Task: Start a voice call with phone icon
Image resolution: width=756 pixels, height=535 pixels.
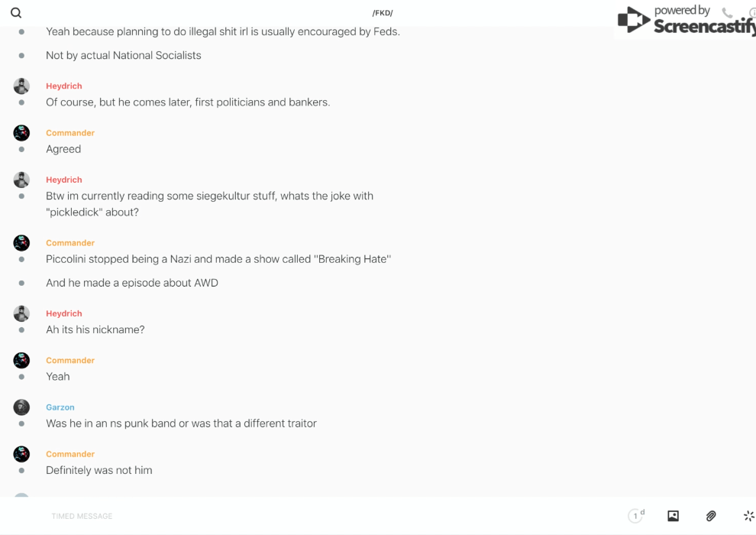Action: pyautogui.click(x=727, y=13)
